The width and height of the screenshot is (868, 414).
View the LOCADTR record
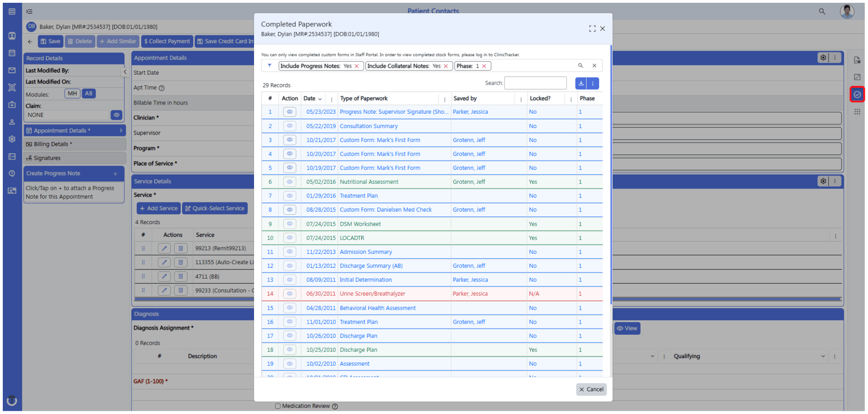(x=289, y=238)
